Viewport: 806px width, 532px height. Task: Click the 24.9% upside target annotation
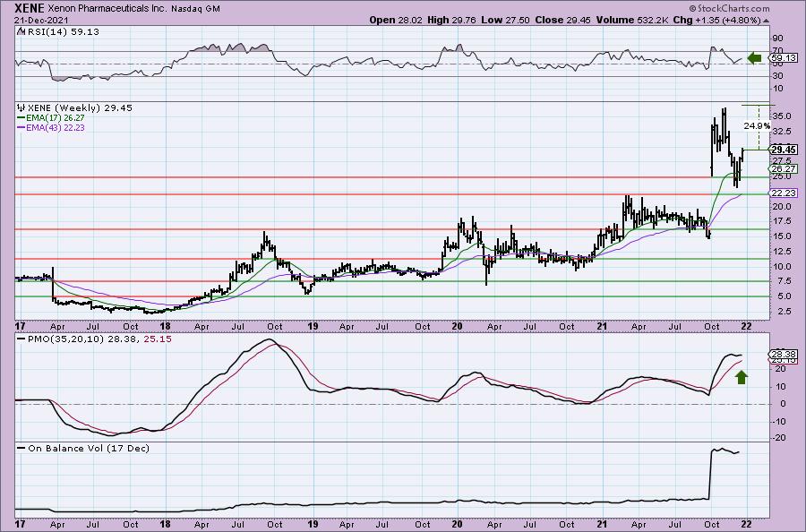click(x=757, y=125)
